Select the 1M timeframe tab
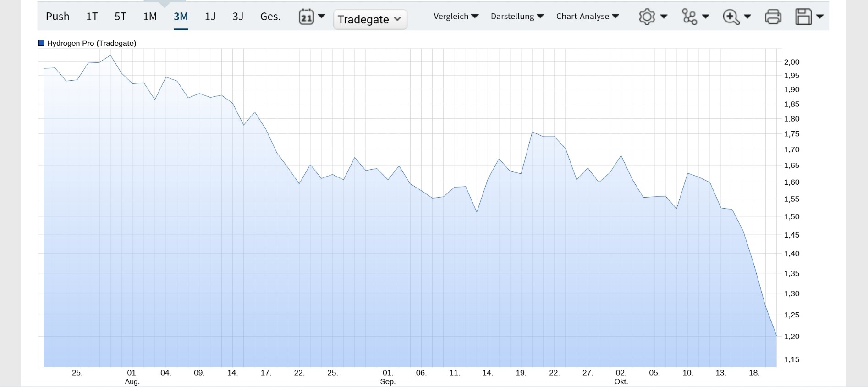The height and width of the screenshot is (387, 868). [150, 17]
